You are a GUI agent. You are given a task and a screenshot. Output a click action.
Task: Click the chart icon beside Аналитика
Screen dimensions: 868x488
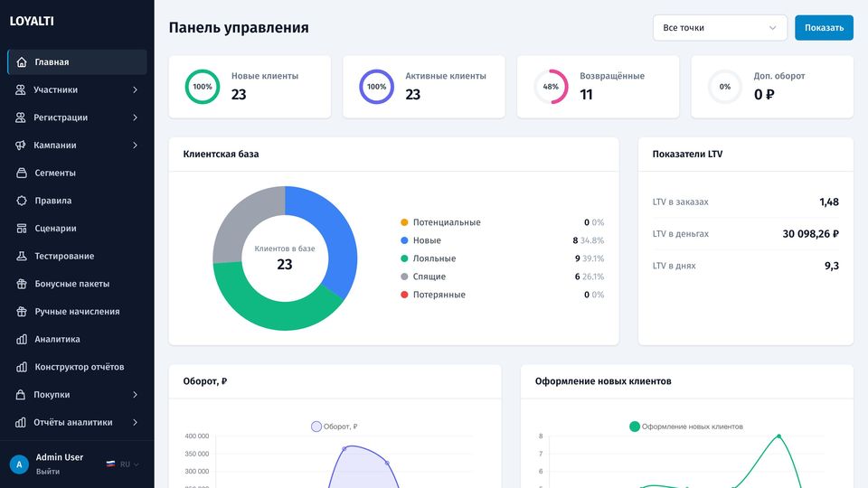tap(22, 339)
